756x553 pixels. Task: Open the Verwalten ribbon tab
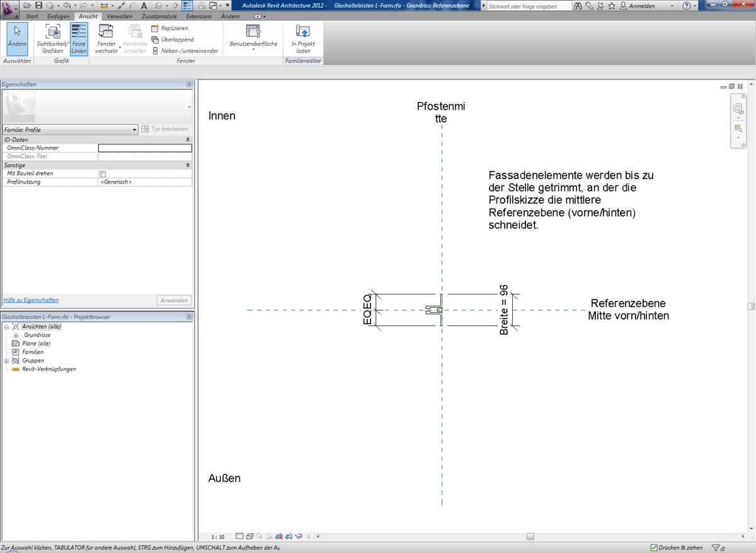(119, 16)
